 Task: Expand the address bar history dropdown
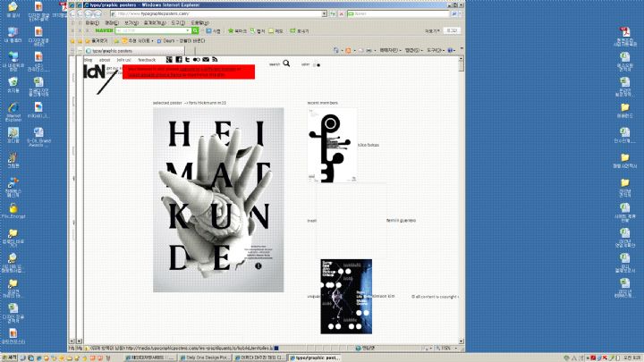point(324,14)
